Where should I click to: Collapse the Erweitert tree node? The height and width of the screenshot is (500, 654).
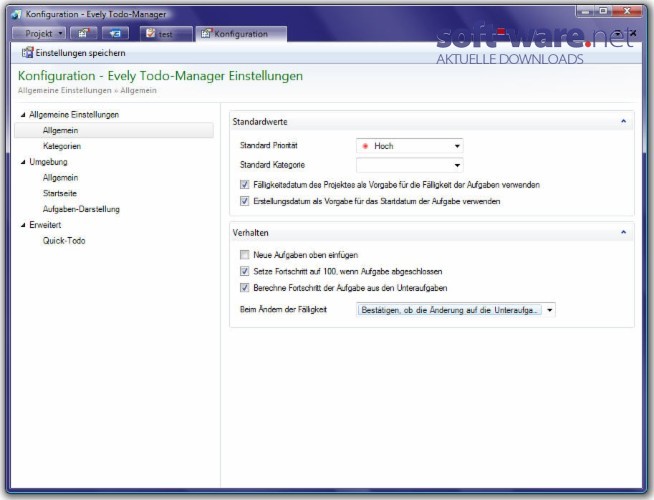pyautogui.click(x=23, y=225)
